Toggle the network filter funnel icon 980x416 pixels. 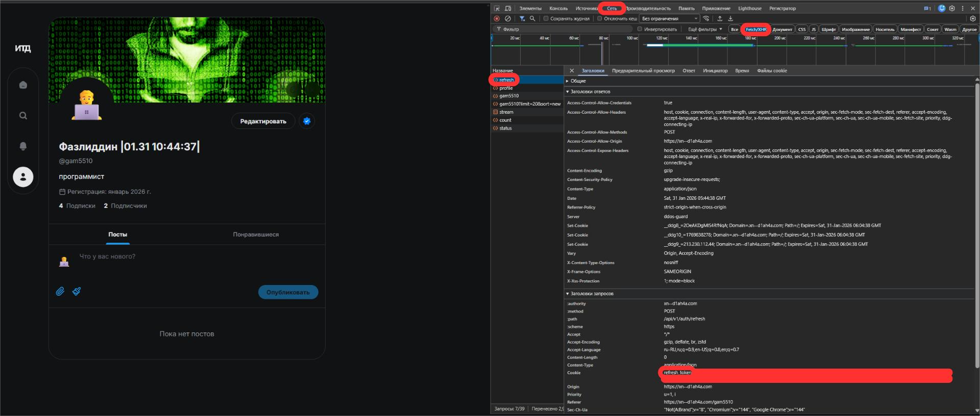click(522, 18)
